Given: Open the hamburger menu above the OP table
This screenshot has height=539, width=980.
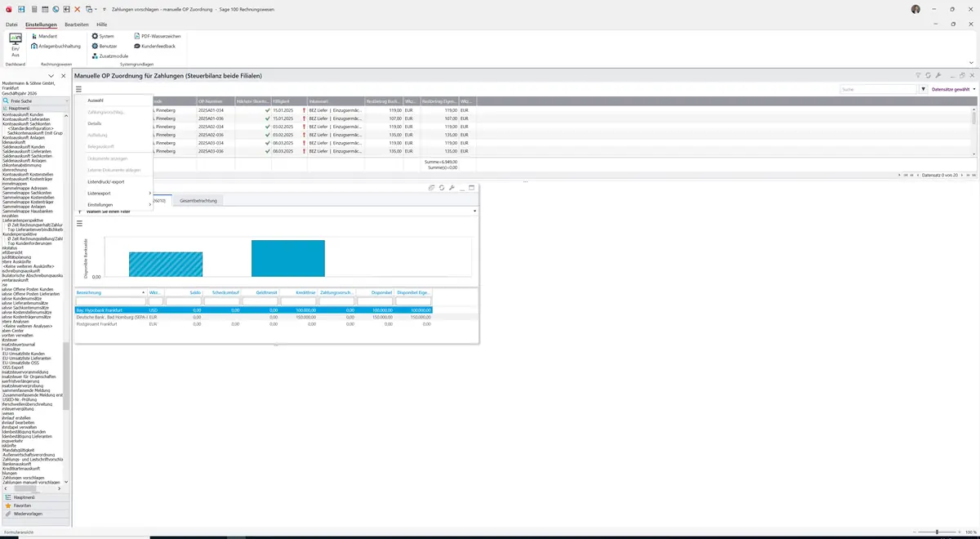Looking at the screenshot, I should [79, 88].
